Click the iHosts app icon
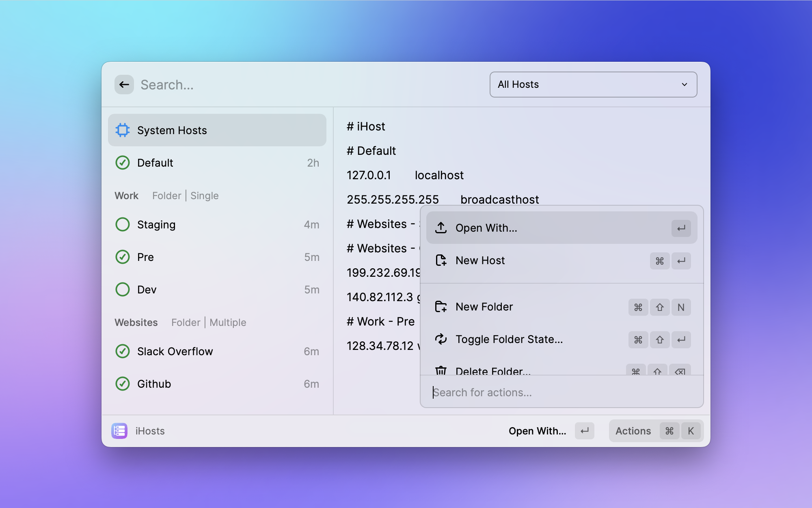This screenshot has width=812, height=508. (x=119, y=431)
